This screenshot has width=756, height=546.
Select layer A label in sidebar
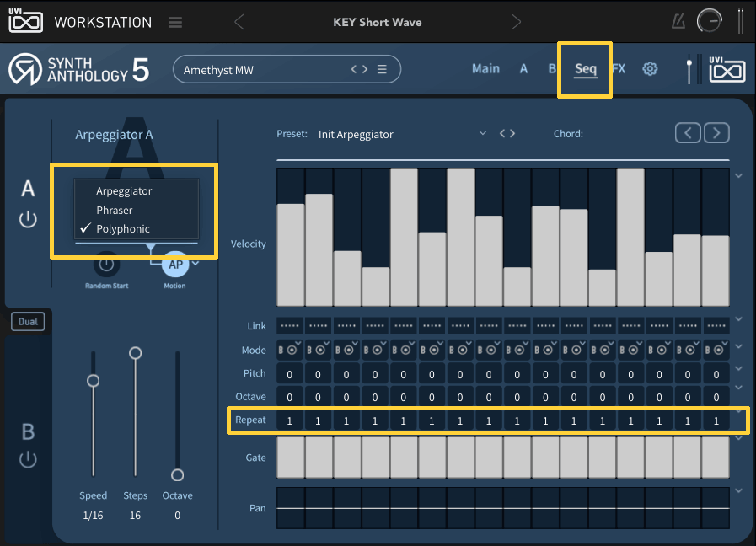click(28, 189)
